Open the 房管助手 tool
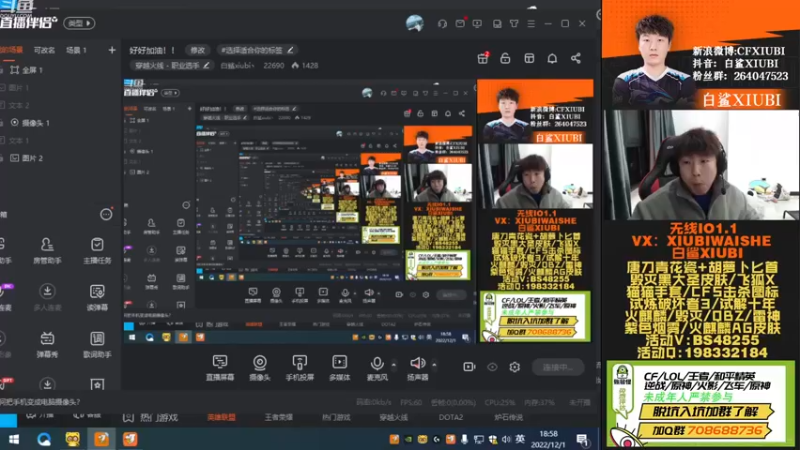 coord(47,251)
